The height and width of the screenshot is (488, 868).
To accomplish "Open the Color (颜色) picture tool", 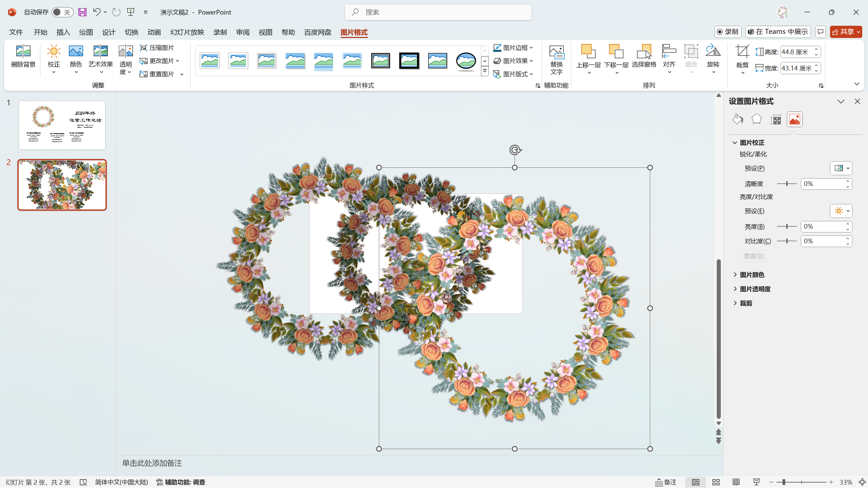I will tap(76, 59).
